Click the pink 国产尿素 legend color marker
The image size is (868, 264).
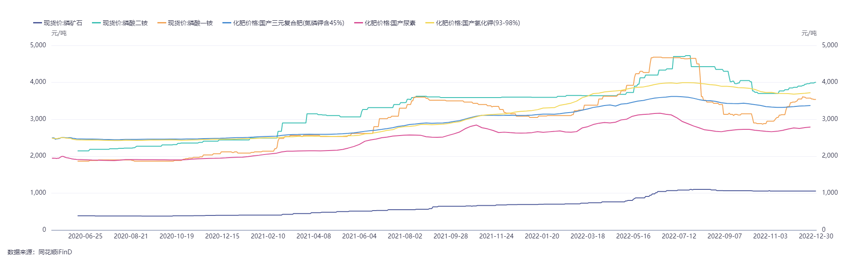click(x=358, y=23)
